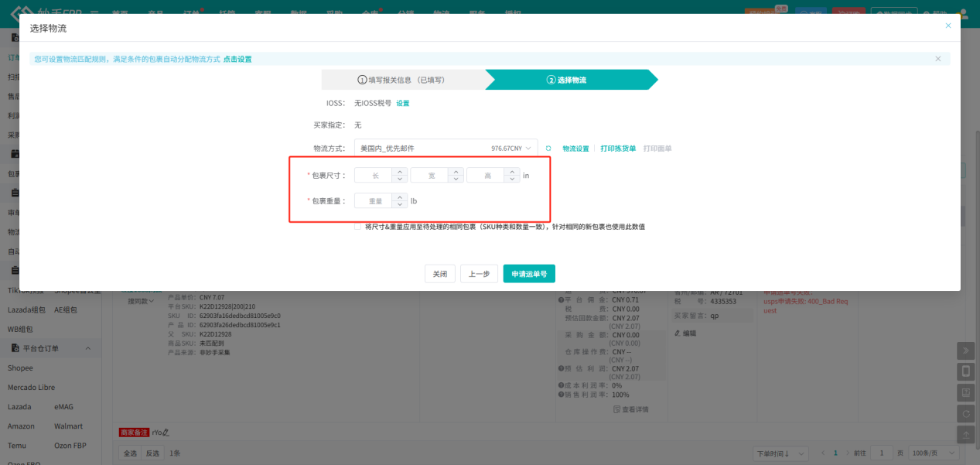Increase the height 高 value
The width and height of the screenshot is (980, 465).
pyautogui.click(x=512, y=172)
